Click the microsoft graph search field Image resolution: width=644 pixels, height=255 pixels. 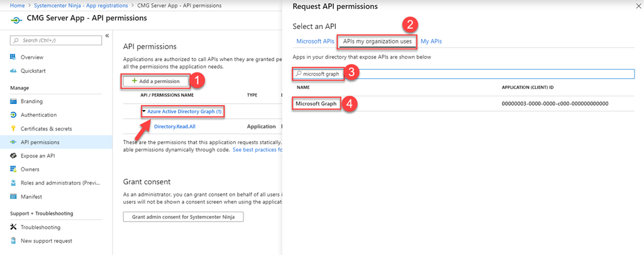click(x=465, y=74)
